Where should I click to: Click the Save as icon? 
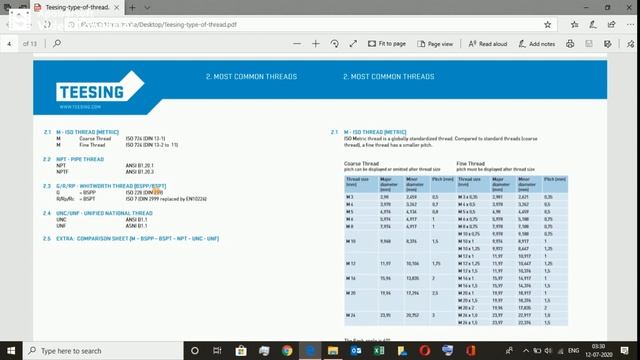pos(607,44)
